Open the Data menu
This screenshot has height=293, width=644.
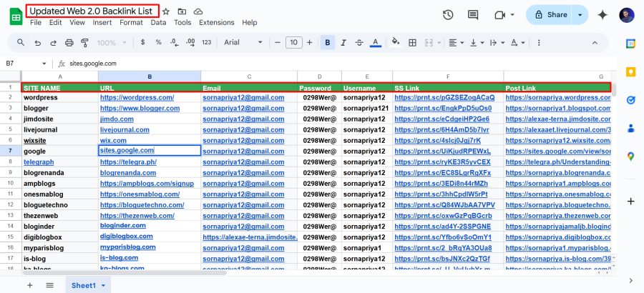158,23
